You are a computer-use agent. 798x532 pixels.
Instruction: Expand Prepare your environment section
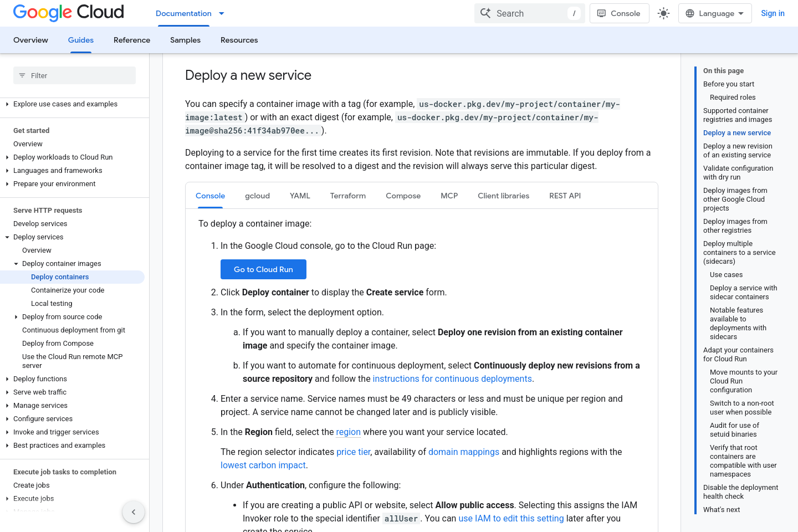point(7,184)
